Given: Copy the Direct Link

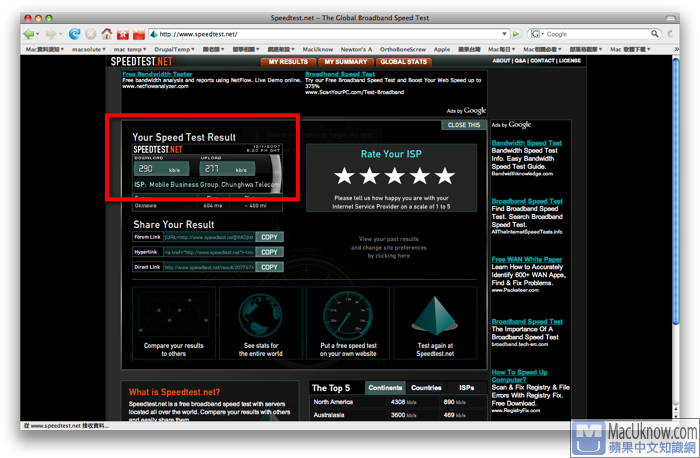Looking at the screenshot, I should click(x=269, y=267).
